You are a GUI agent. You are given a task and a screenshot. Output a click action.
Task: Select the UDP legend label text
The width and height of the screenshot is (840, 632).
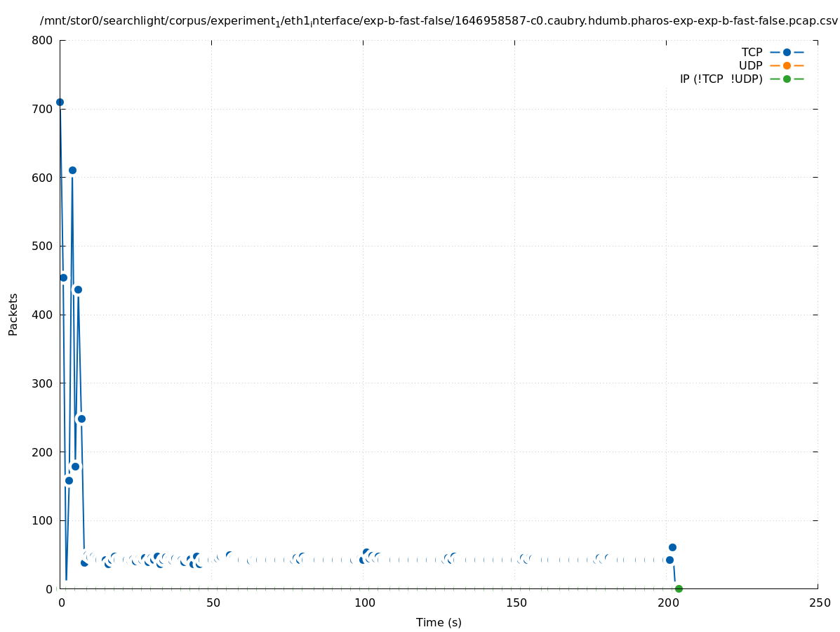point(750,66)
